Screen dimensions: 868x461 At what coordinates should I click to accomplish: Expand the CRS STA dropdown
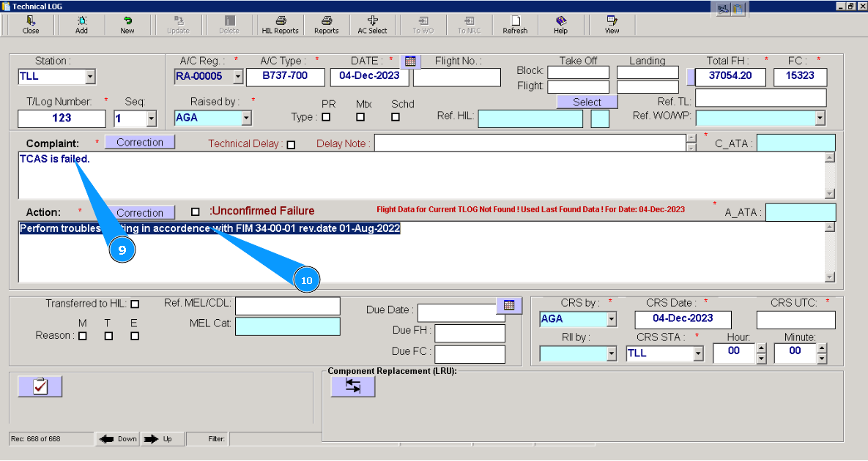[x=698, y=353]
